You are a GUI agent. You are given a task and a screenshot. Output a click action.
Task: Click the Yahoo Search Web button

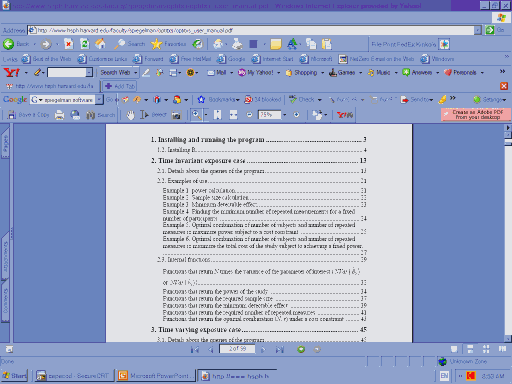(115, 72)
